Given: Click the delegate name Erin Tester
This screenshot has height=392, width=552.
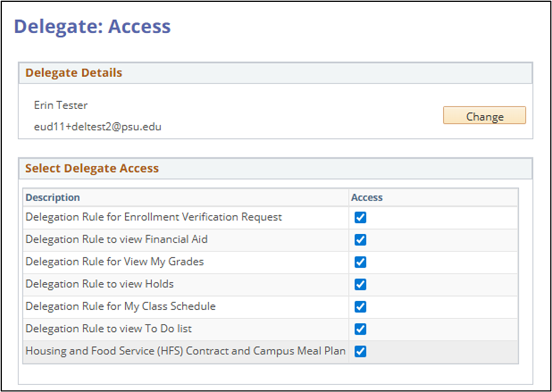Looking at the screenshot, I should click(61, 105).
